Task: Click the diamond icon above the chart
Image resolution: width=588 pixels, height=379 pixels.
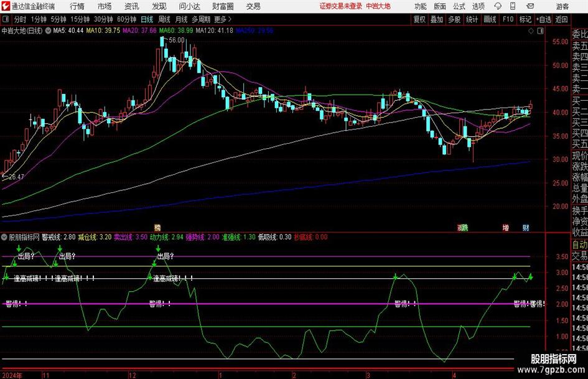Action: (x=531, y=31)
